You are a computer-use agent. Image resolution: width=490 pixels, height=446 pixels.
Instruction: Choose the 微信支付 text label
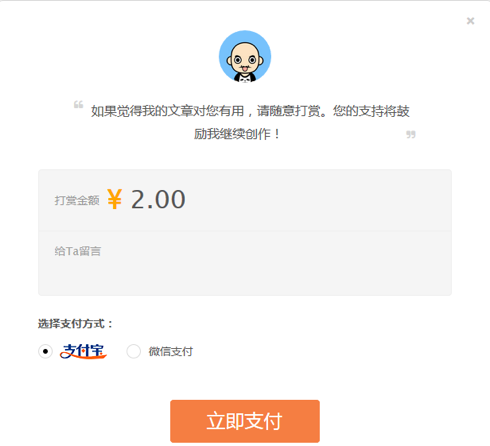coord(171,351)
